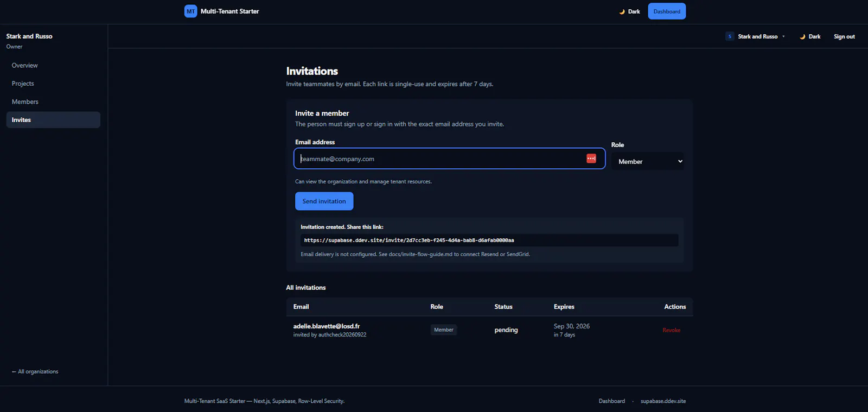
Task: Click the S organization avatar icon
Action: pos(730,36)
